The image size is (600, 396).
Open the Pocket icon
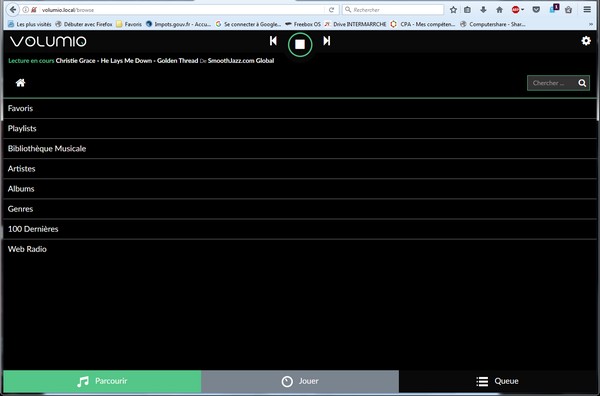536,10
